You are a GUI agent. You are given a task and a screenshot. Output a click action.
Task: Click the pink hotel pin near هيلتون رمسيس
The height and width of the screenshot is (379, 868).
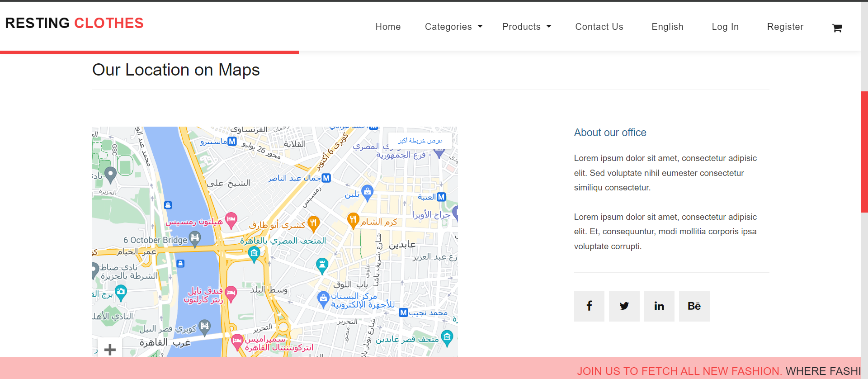point(231,220)
